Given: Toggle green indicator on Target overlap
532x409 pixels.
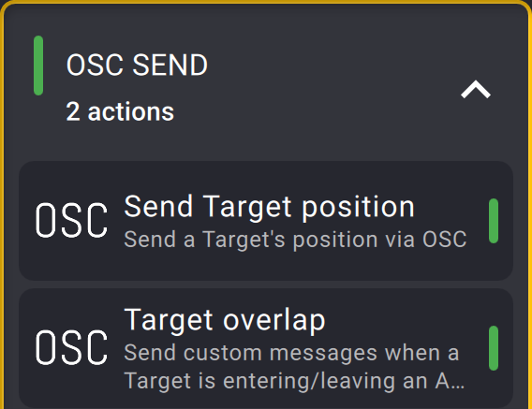Looking at the screenshot, I should pyautogui.click(x=494, y=348).
